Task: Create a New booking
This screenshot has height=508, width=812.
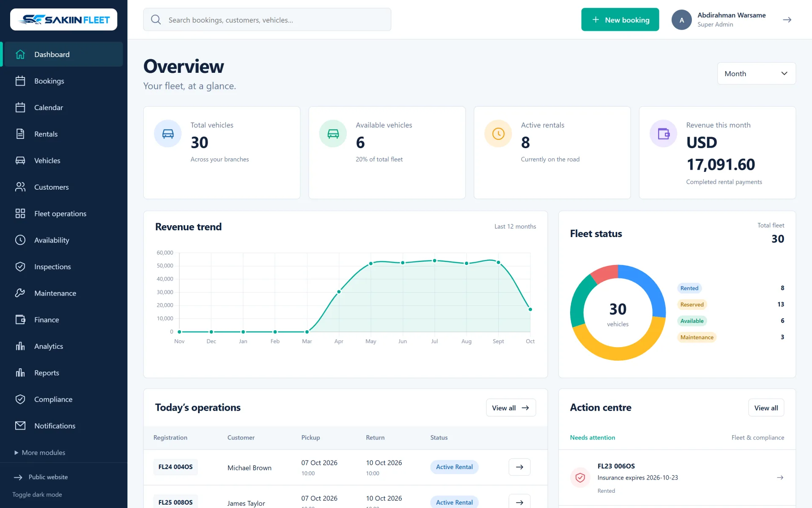Action: 620,19
